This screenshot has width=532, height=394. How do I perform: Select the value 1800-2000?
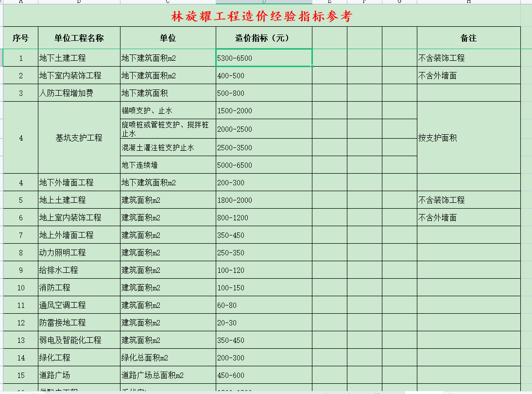point(264,200)
